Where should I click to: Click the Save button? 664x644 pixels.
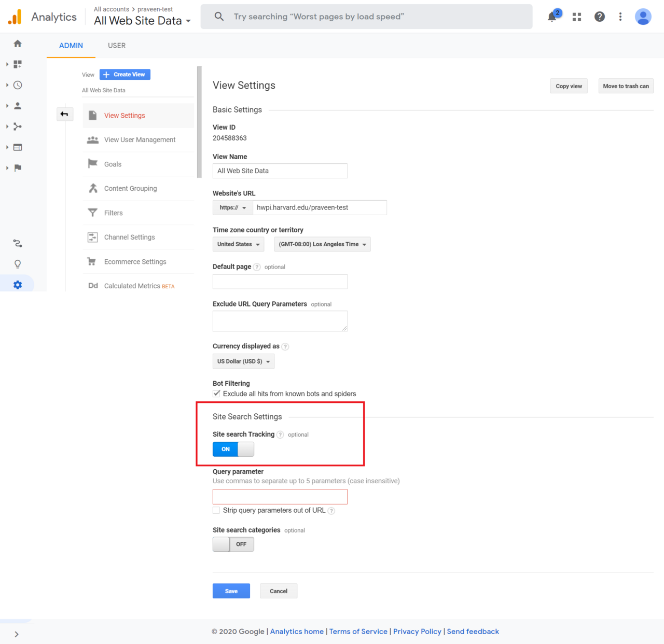(x=231, y=591)
